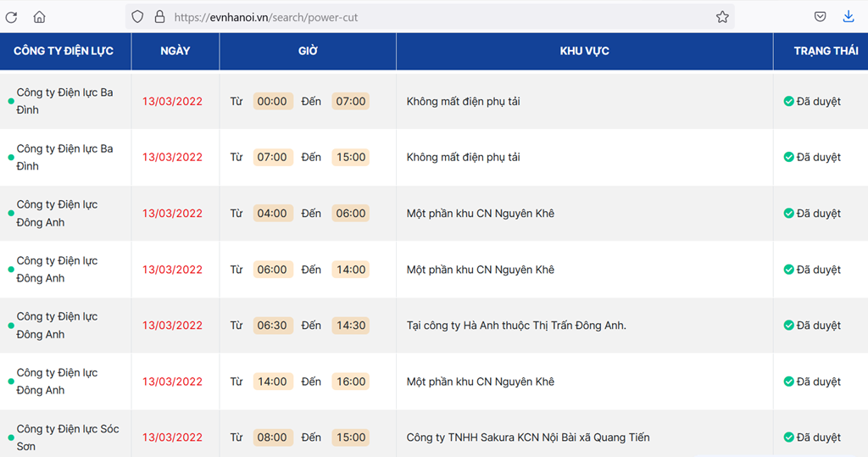Viewport: 868px width, 457px height.
Task: Reload the page with refresh icon
Action: click(11, 17)
